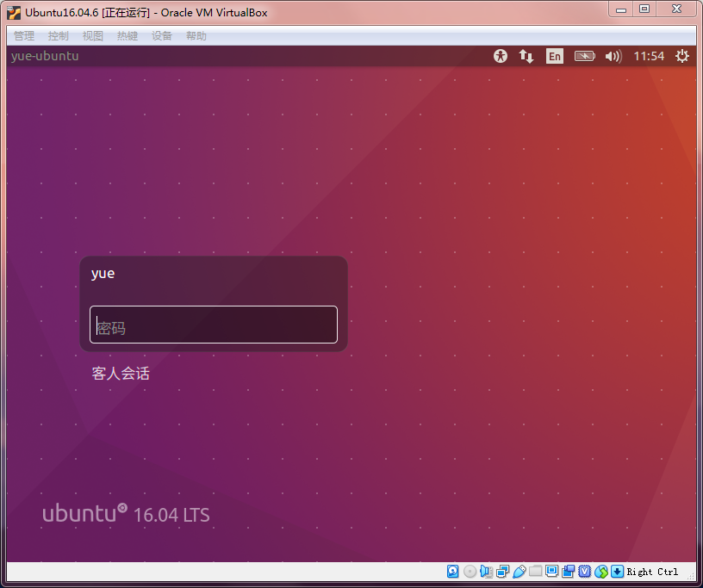Open the 控制 menu
This screenshot has height=588, width=703.
click(x=59, y=36)
